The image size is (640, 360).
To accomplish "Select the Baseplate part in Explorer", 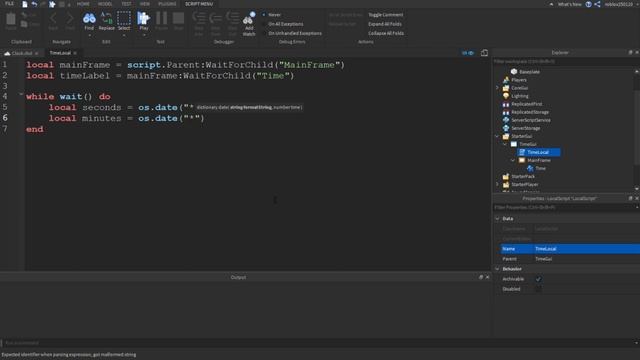I will click(529, 72).
